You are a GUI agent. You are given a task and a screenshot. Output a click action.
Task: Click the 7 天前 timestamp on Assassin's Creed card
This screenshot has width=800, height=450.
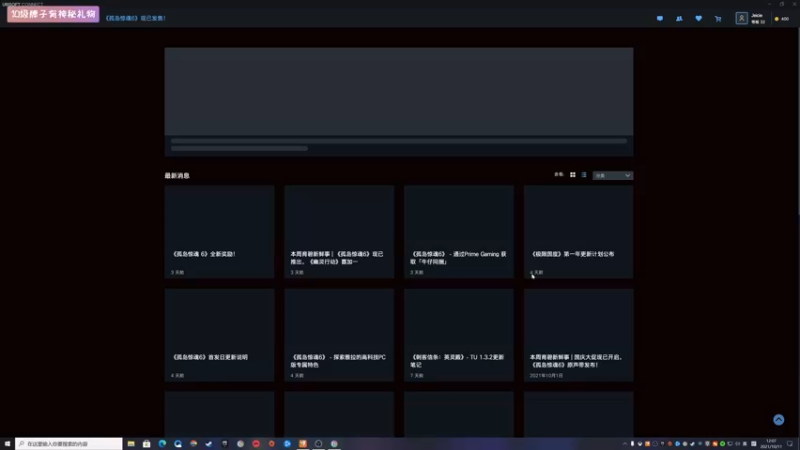point(417,376)
